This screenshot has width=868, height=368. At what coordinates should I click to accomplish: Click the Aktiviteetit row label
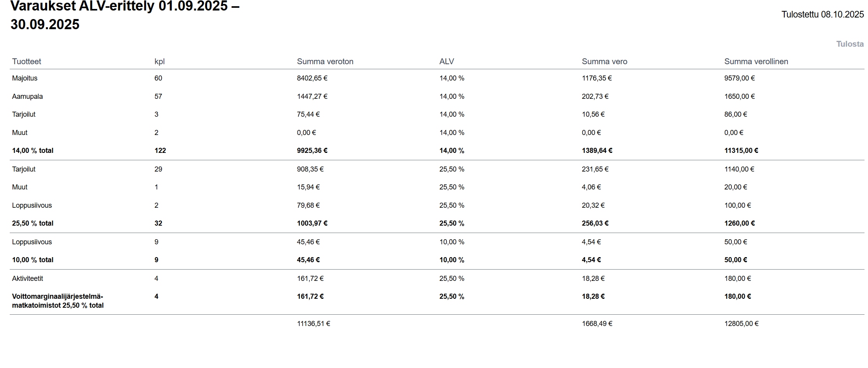coord(27,279)
